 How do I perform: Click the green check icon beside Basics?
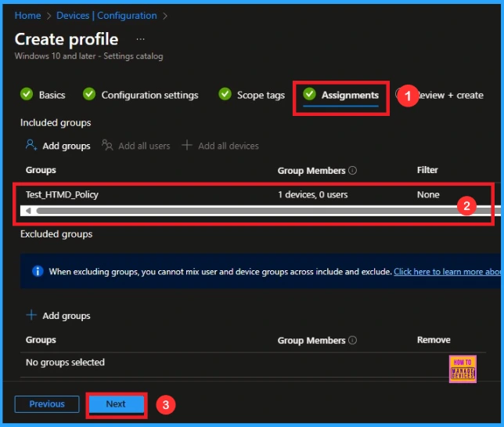pos(27,94)
